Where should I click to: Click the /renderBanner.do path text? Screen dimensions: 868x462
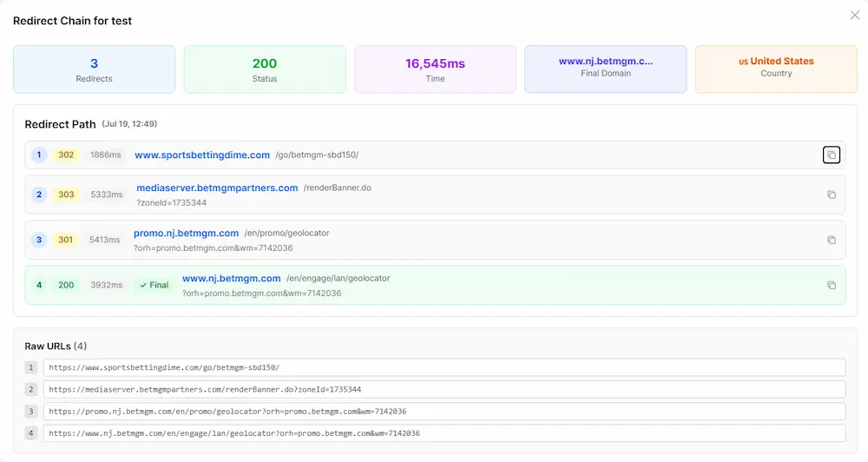338,188
